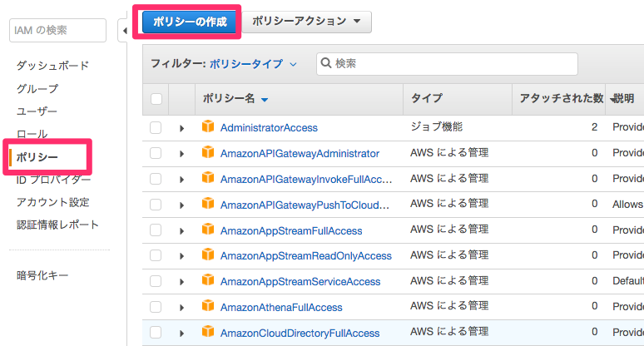The height and width of the screenshot is (346, 644).
Task: Check the AdministratorAccess row checkbox
Action: [x=156, y=127]
